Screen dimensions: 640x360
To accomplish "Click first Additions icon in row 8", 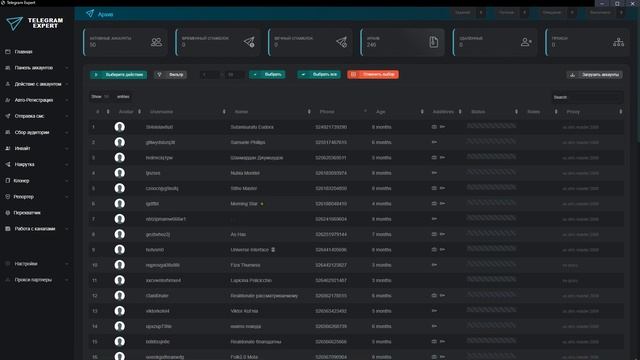I will (434, 234).
